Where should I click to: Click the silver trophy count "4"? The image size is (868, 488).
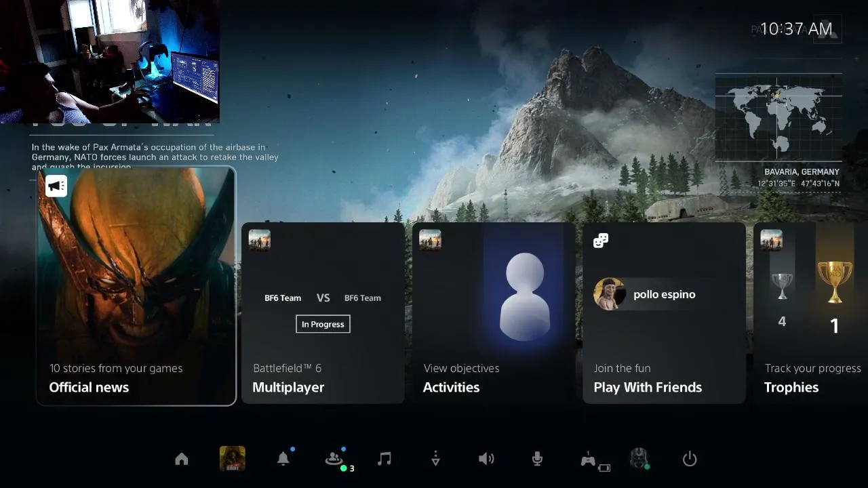782,322
